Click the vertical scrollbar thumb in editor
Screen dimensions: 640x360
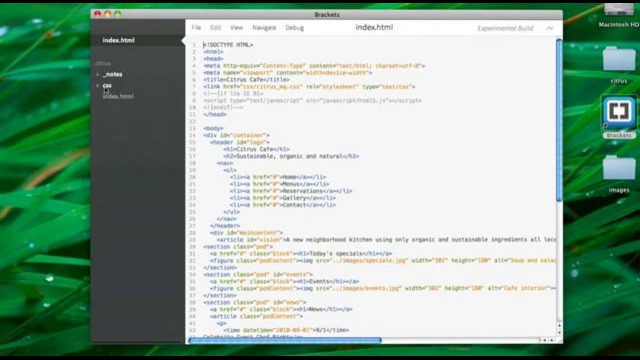(559, 120)
